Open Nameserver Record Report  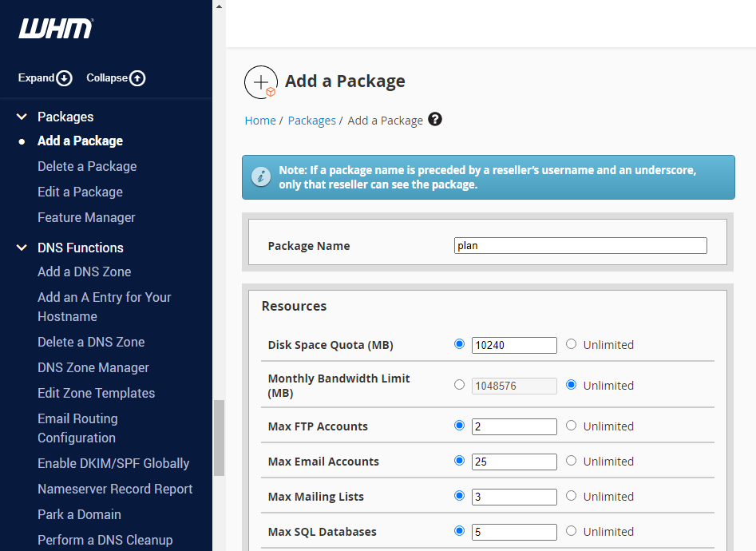(x=115, y=489)
